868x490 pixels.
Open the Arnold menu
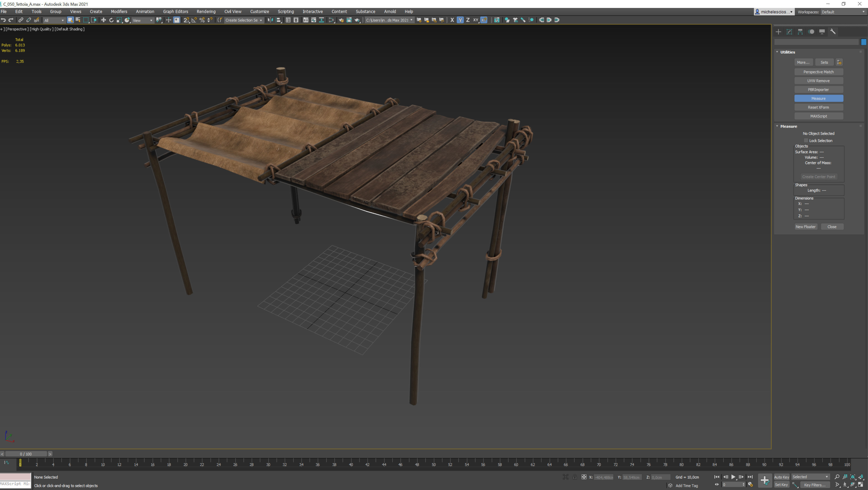click(x=390, y=11)
